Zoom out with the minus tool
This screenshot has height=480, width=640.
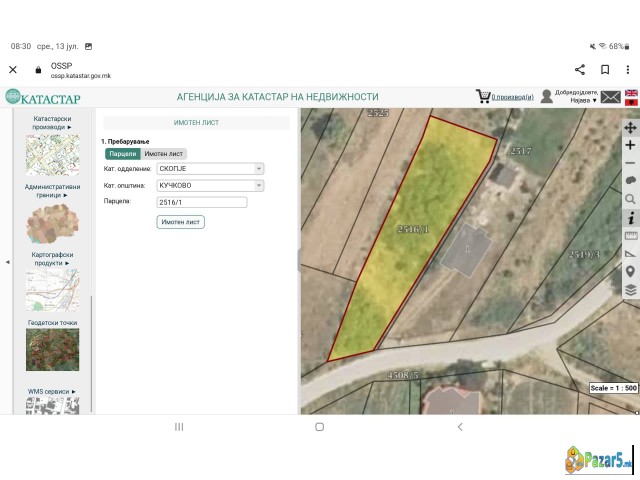(x=630, y=163)
